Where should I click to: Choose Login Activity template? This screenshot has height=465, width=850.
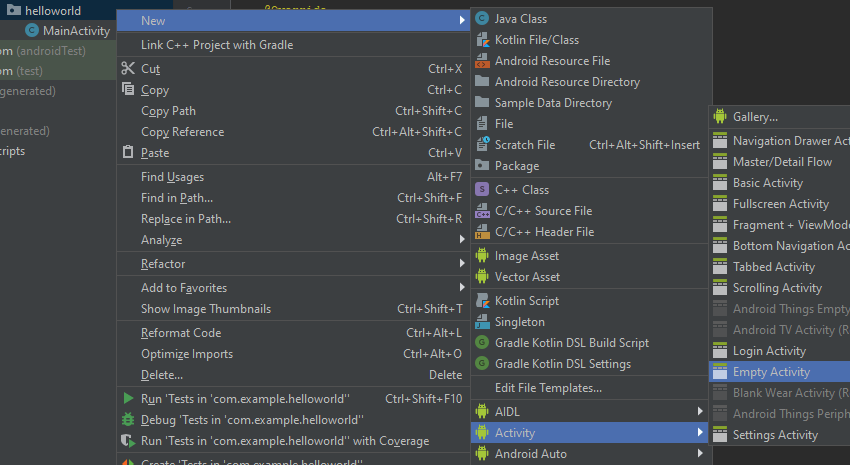point(768,351)
